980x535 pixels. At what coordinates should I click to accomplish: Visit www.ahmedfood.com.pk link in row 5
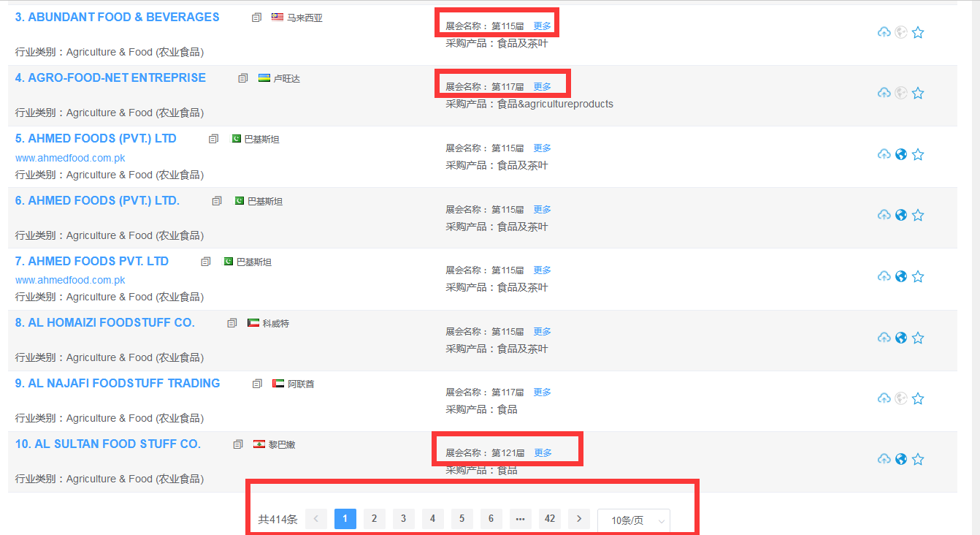point(70,158)
